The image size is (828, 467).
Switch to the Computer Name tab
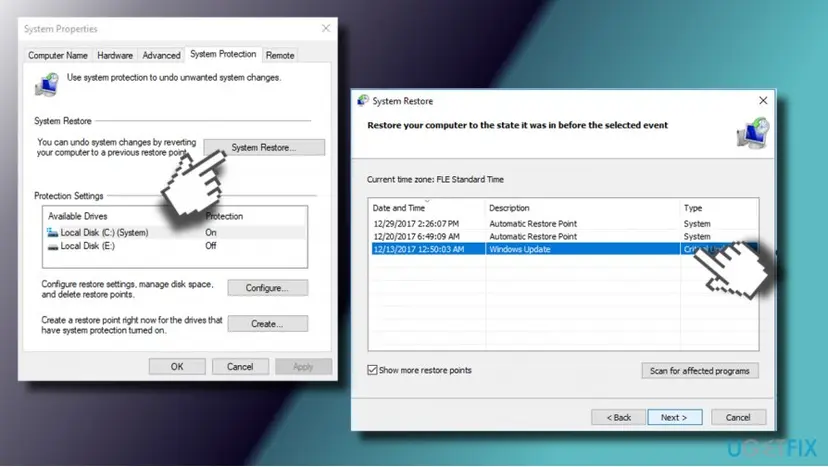[x=58, y=55]
